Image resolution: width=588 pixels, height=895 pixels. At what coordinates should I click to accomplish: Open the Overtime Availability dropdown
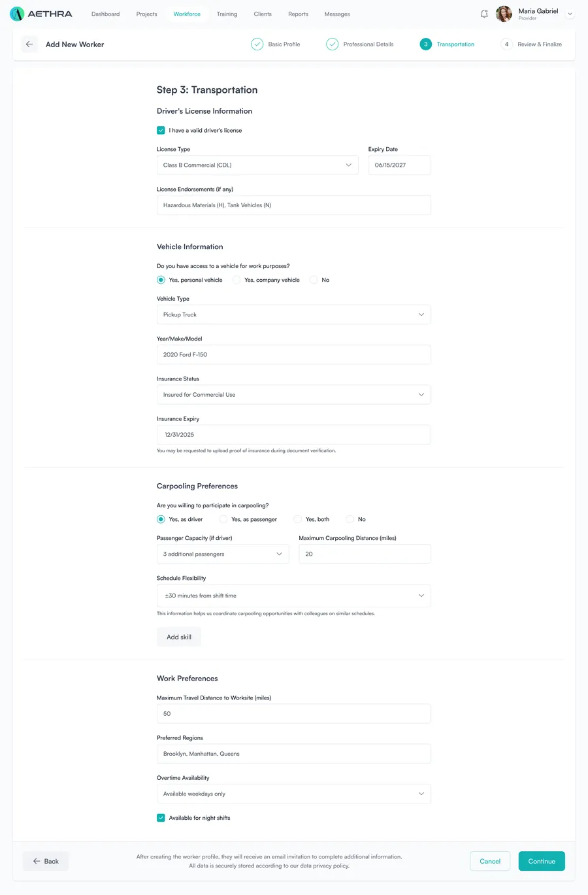pos(294,794)
